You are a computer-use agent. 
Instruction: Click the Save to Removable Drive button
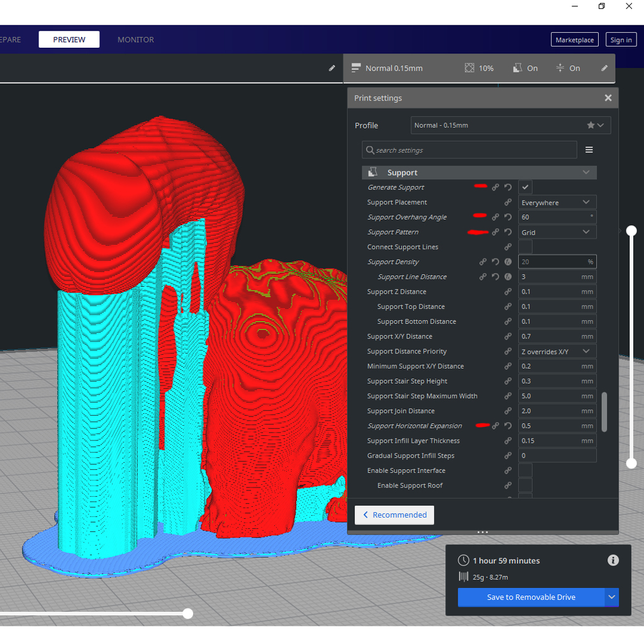coord(531,597)
